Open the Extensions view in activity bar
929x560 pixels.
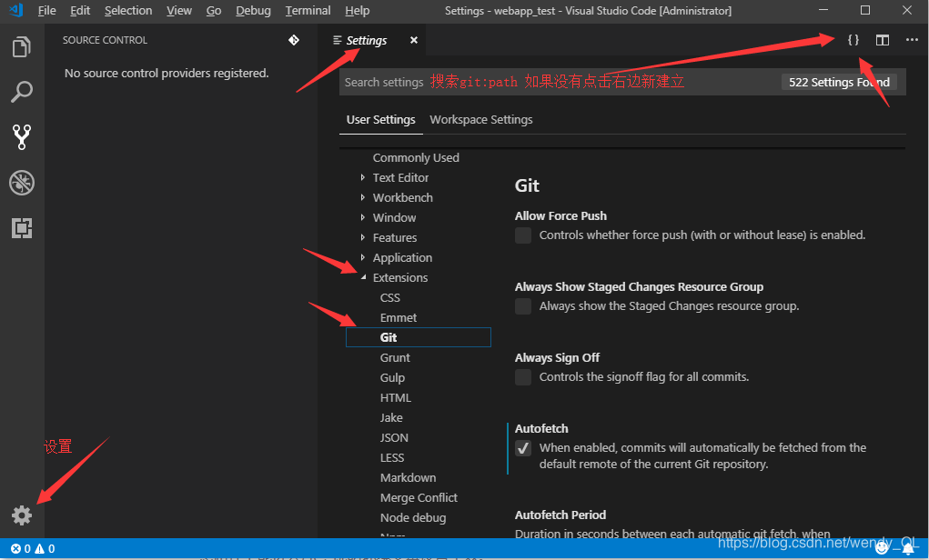click(22, 228)
